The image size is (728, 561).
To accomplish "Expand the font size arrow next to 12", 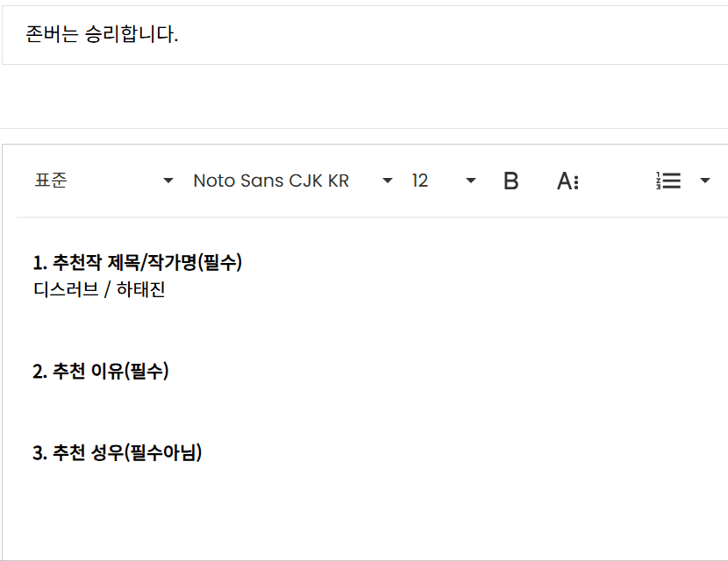I will pos(471,181).
